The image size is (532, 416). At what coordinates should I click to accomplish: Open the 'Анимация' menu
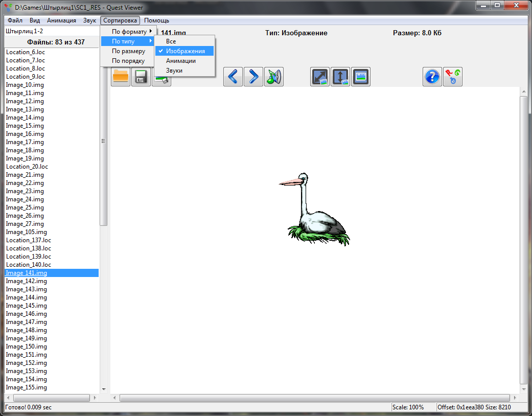click(x=61, y=20)
